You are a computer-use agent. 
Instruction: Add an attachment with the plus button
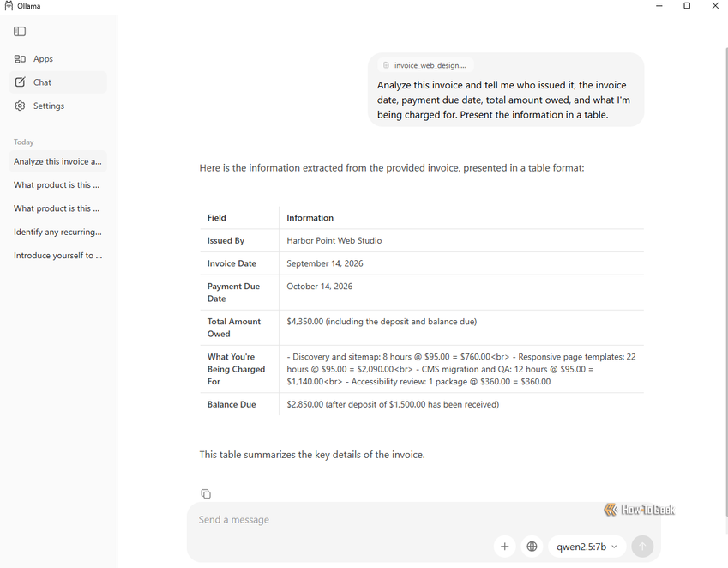[x=505, y=547]
